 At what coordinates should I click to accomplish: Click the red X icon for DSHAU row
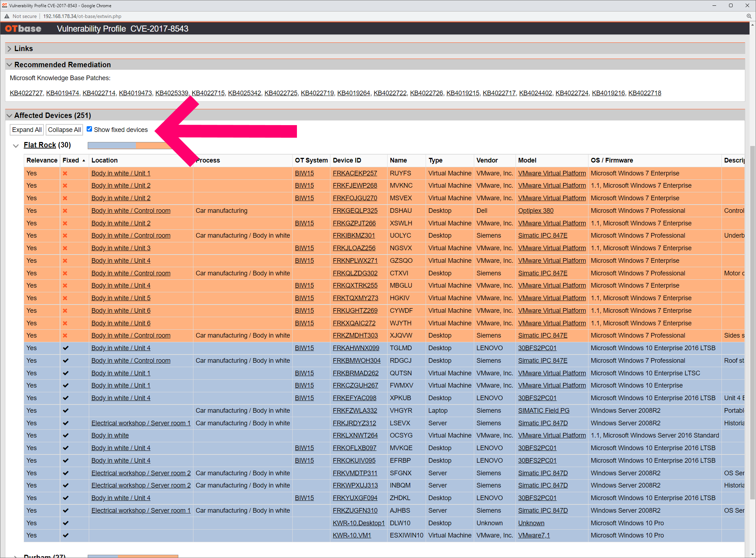click(65, 211)
